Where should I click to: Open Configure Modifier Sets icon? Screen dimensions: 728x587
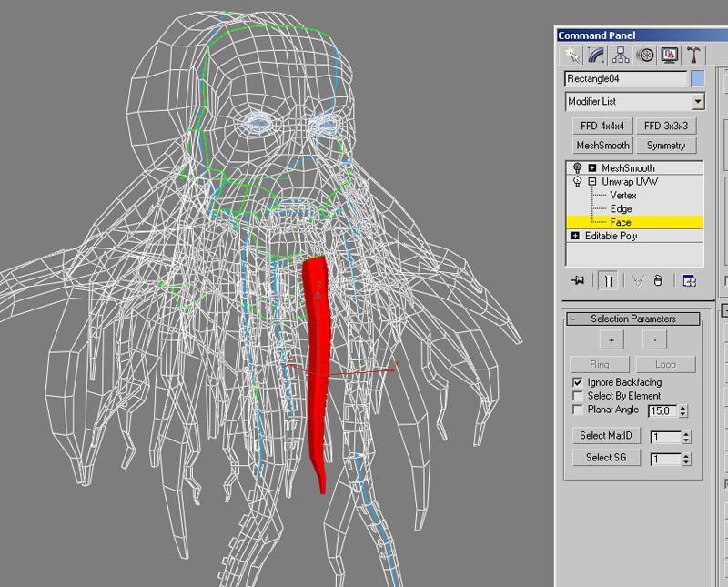click(x=689, y=280)
